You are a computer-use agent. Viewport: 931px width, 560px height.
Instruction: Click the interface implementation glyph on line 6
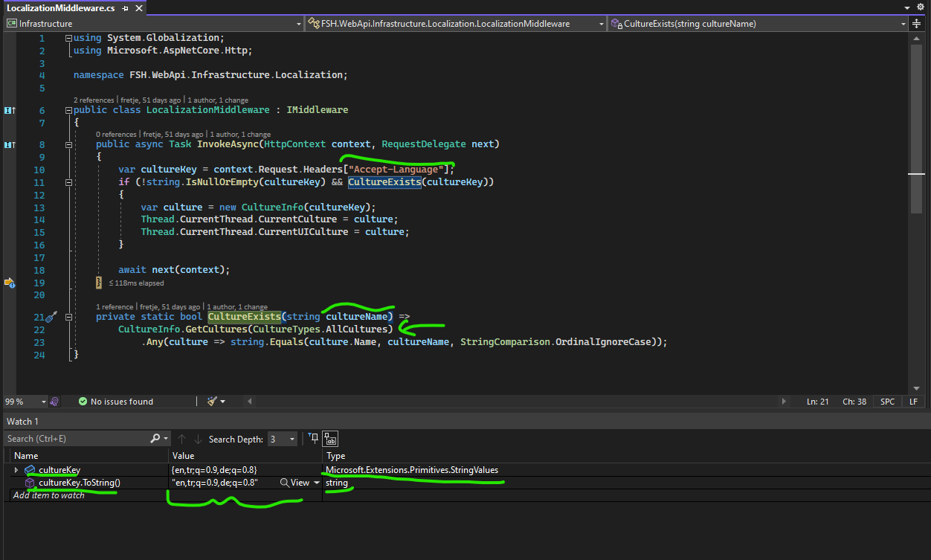pyautogui.click(x=9, y=110)
